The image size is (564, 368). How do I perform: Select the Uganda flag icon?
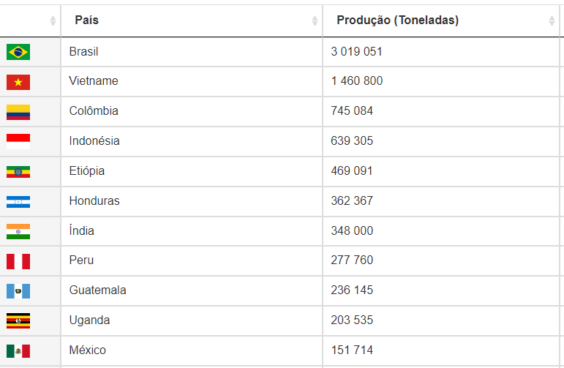point(18,321)
